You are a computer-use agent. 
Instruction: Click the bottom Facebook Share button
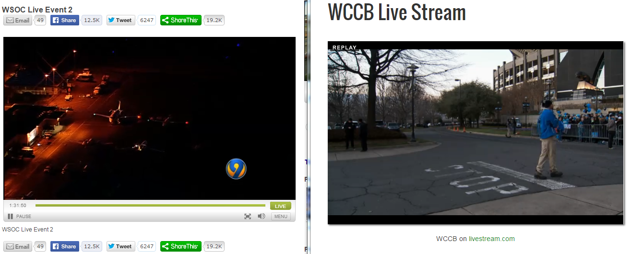coord(65,246)
